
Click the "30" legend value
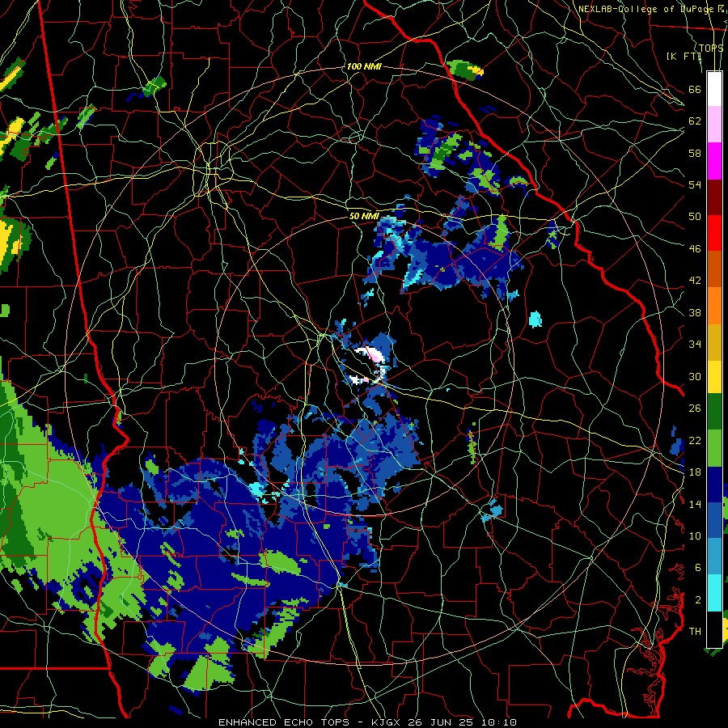695,376
